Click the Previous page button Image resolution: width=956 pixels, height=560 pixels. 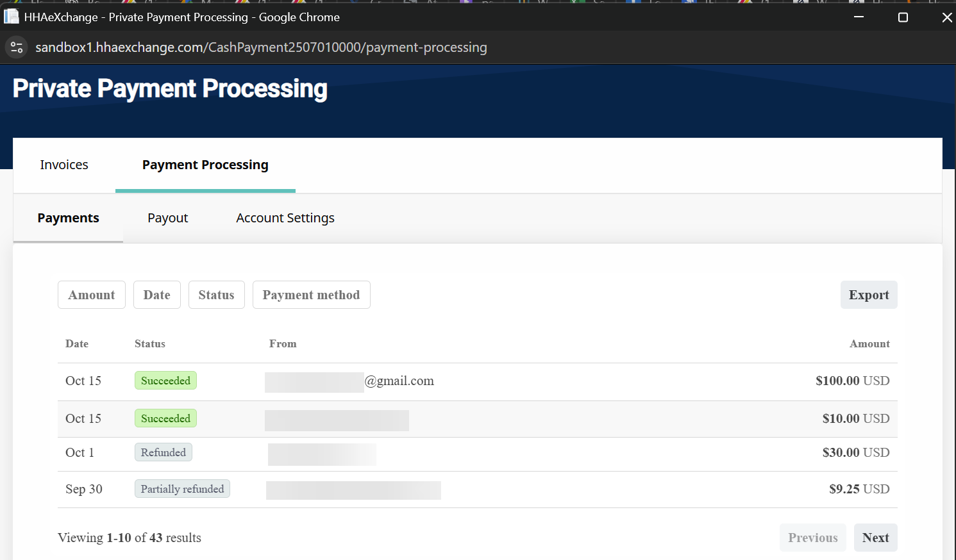click(x=812, y=538)
